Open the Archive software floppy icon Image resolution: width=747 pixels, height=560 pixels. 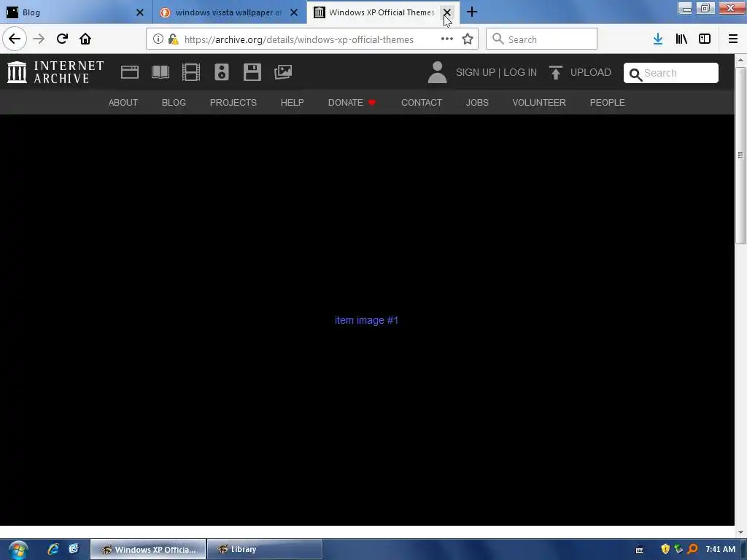(252, 72)
